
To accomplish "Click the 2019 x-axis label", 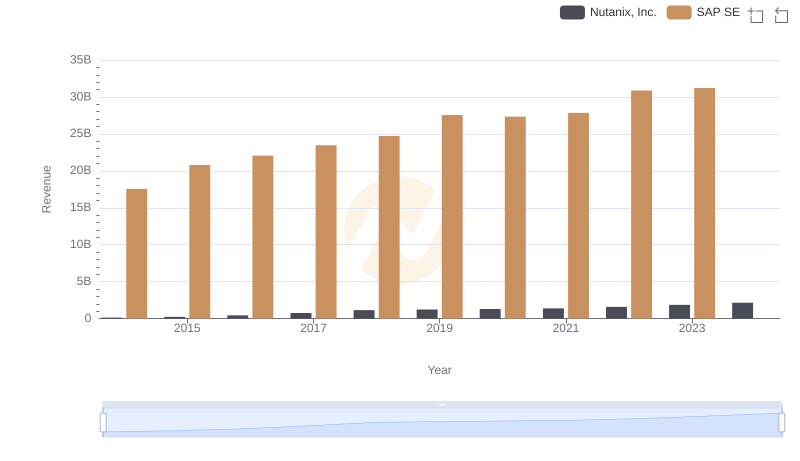I will click(x=439, y=328).
